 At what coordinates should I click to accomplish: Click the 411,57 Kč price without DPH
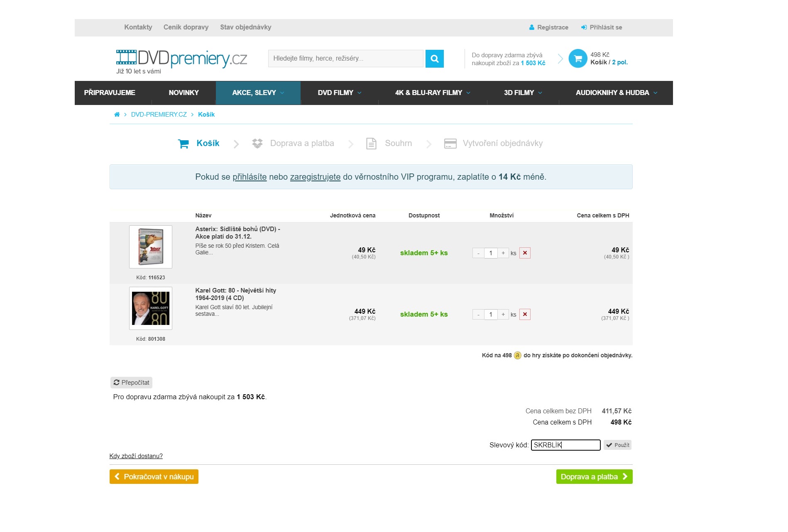[617, 411]
